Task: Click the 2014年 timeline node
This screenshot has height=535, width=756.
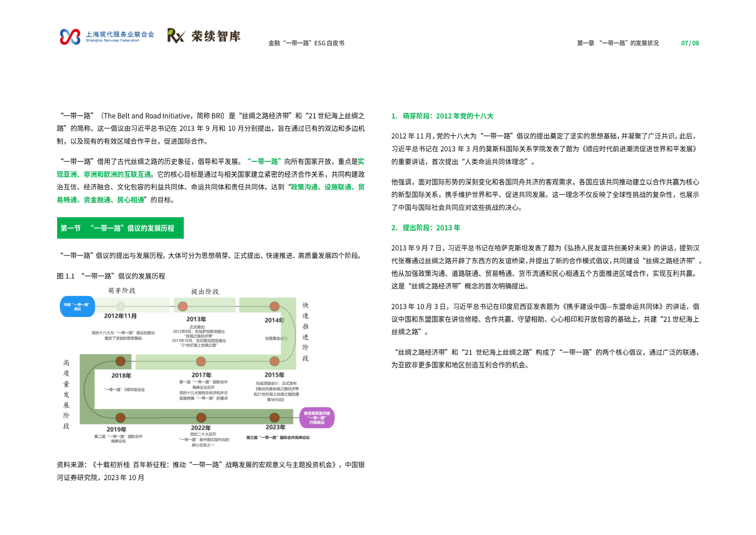Action: tap(274, 306)
